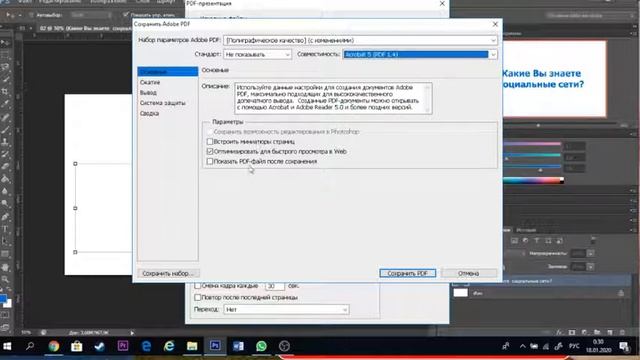Select the Move tool

coord(5,43)
